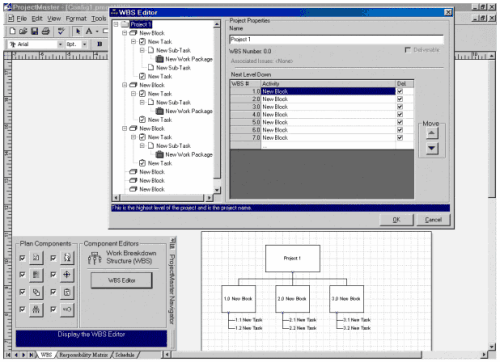Open the Arial font name dropdown
This screenshot has height=362, width=500.
tap(60, 44)
